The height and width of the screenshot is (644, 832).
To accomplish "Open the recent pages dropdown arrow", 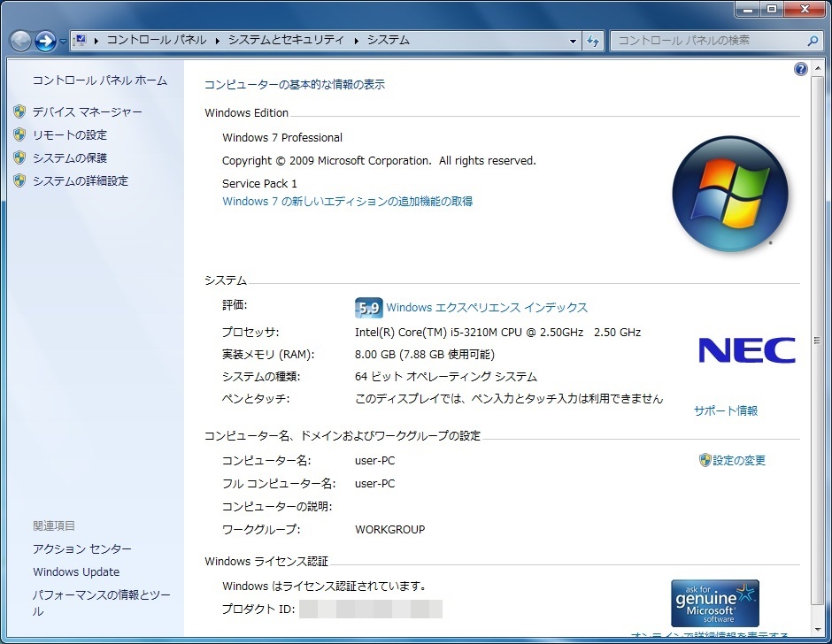I will 63,42.
